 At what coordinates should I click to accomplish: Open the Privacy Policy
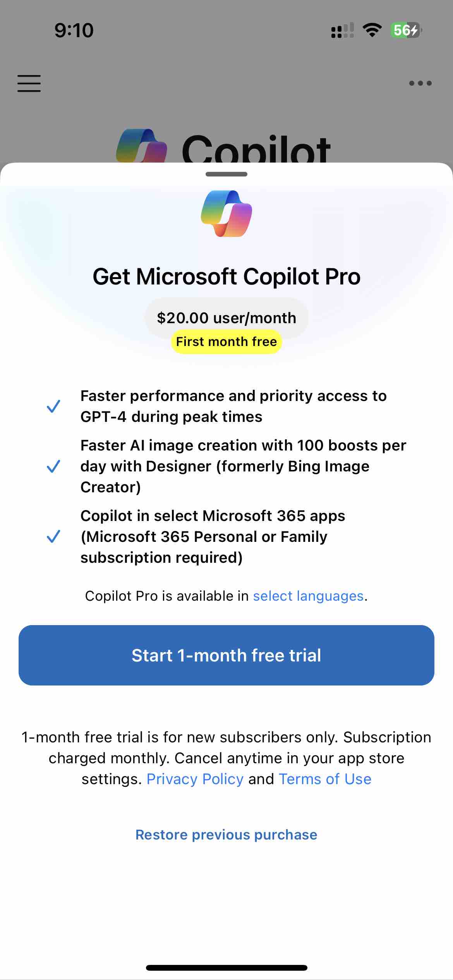pyautogui.click(x=195, y=779)
